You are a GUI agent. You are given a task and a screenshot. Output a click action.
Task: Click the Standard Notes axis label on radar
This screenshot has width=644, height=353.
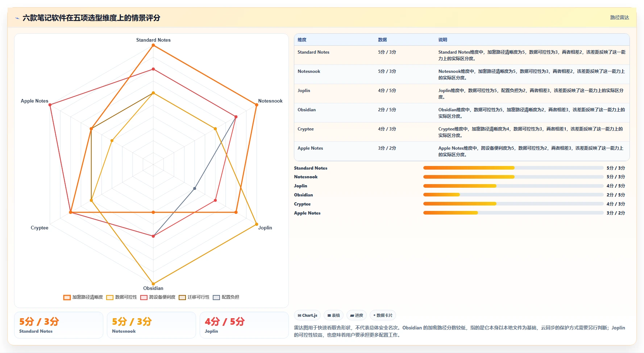153,40
